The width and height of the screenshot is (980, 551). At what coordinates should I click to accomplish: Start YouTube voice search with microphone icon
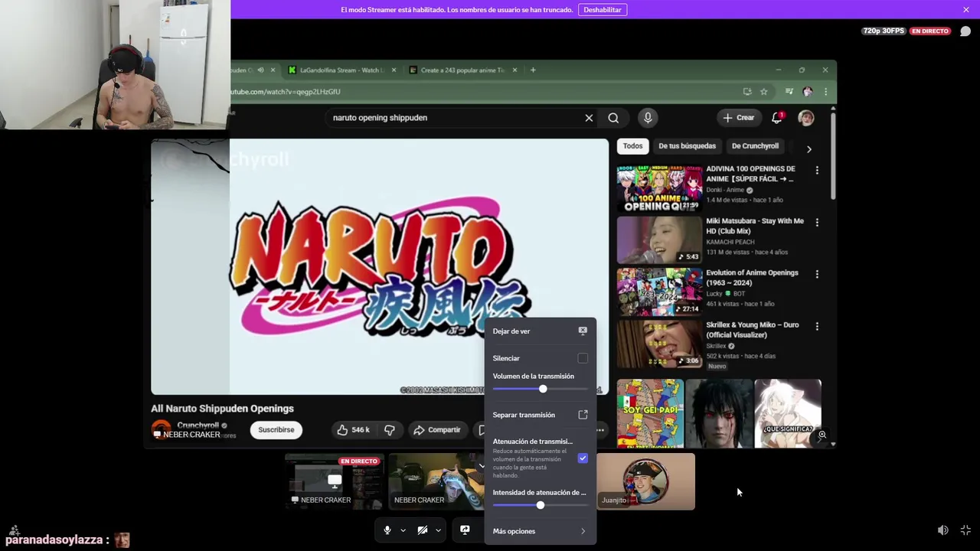648,118
